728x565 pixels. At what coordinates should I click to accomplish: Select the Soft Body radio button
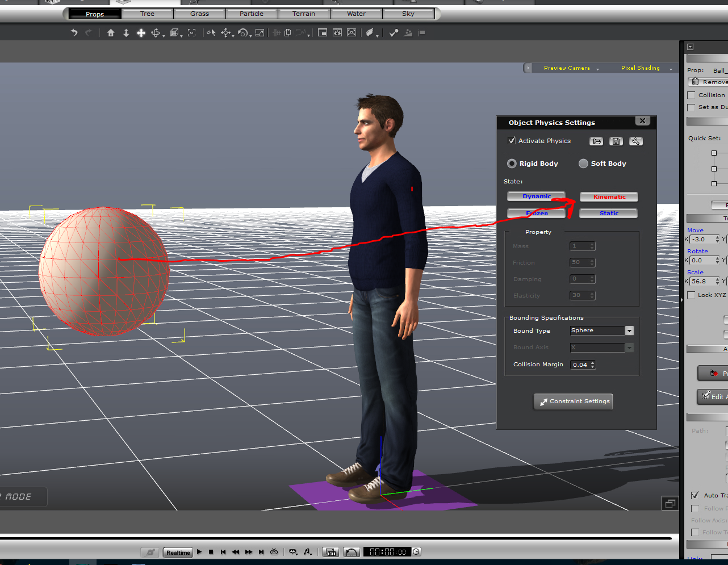coord(583,164)
